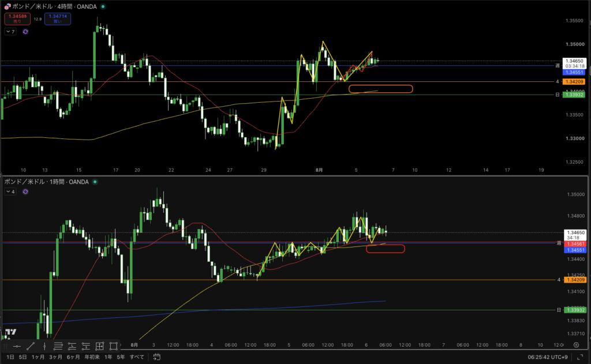Select the vertical line drawing tool
The width and height of the screenshot is (591, 364).
point(44,346)
